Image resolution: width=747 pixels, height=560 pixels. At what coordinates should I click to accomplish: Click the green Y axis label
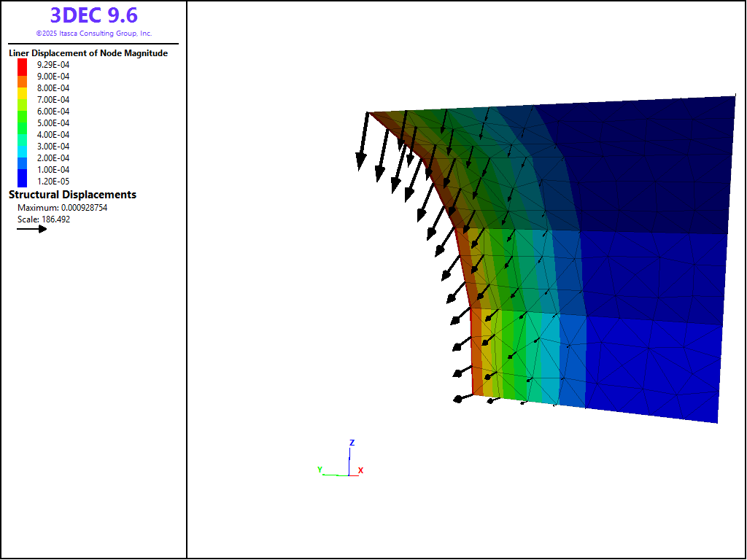[x=320, y=470]
